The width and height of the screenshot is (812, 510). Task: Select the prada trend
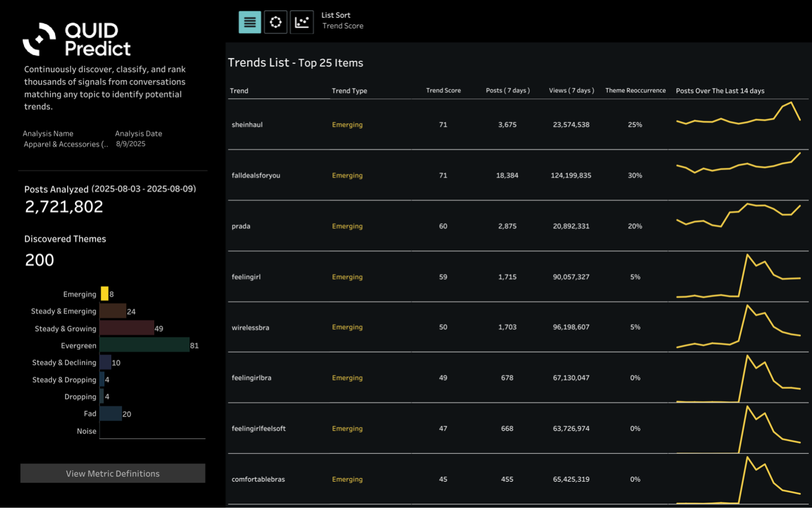click(x=241, y=226)
